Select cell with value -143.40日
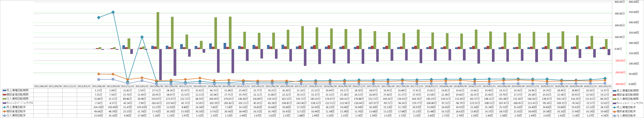The width and height of the screenshot is (644, 118). (301, 103)
